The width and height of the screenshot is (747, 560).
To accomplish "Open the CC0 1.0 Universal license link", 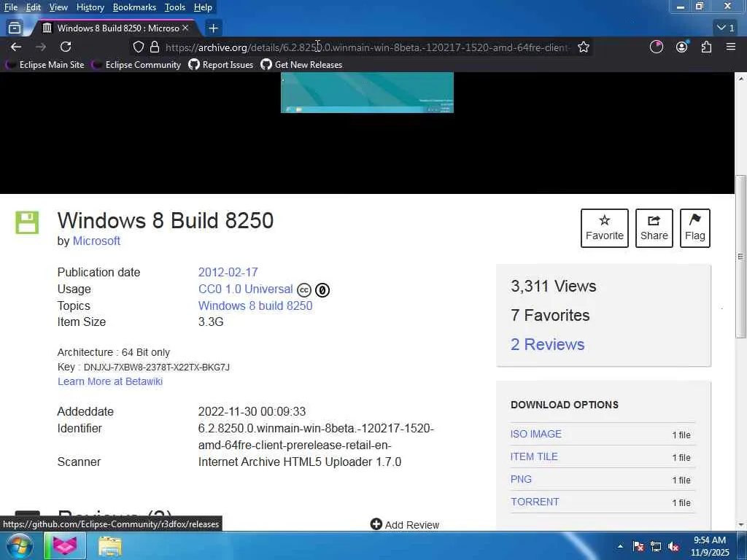I will [245, 289].
